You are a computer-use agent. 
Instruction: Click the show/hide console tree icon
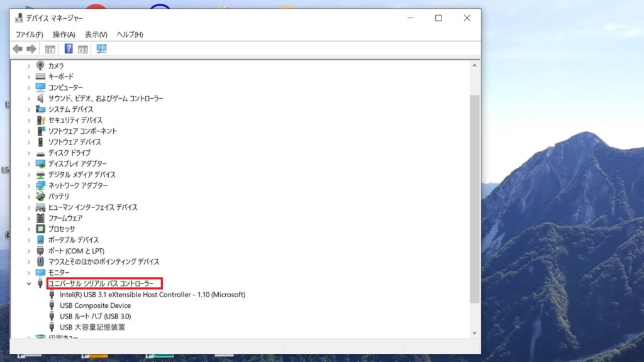click(x=50, y=49)
